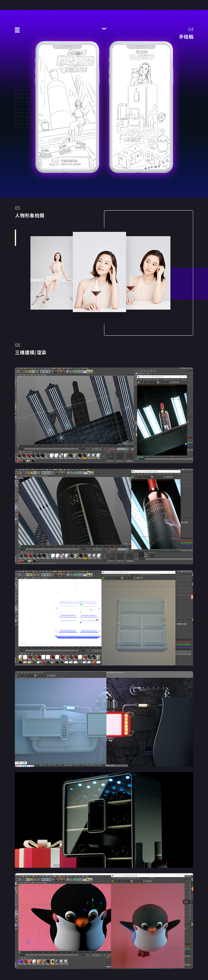
Task: Open the wine cabinet and gift box render
Action: pyautogui.click(x=104, y=820)
